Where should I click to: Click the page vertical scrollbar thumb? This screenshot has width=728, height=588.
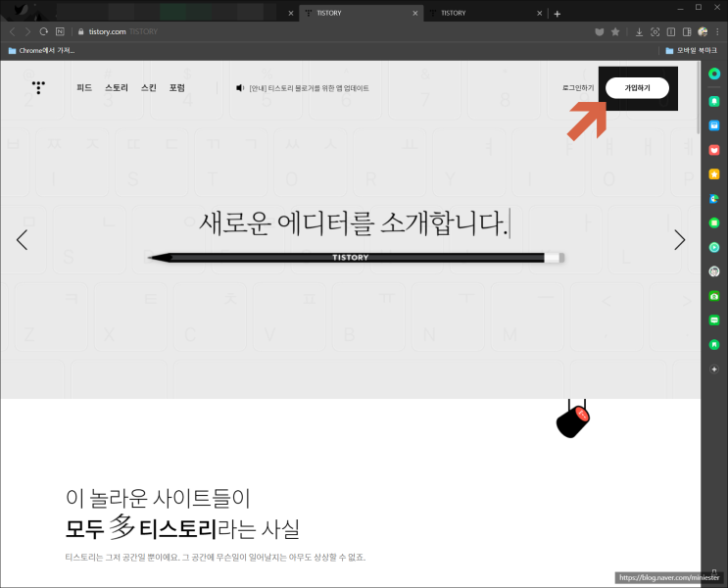point(699,98)
